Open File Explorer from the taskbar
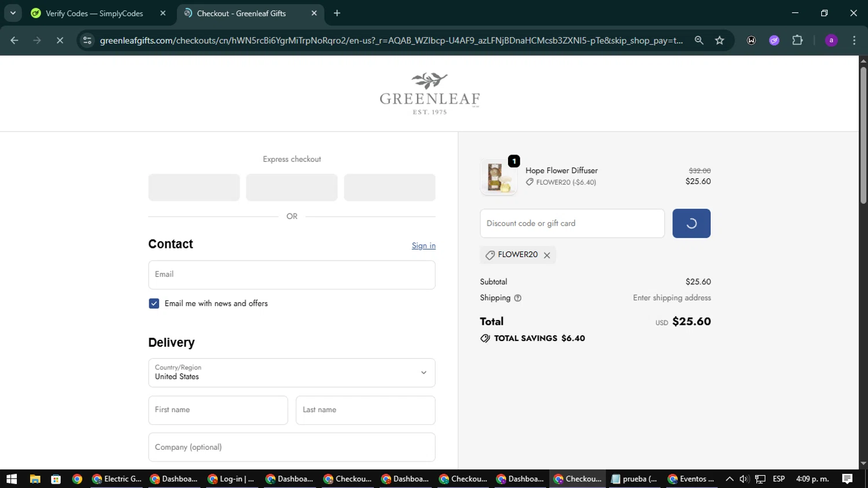Image resolution: width=868 pixels, height=488 pixels. point(35,479)
